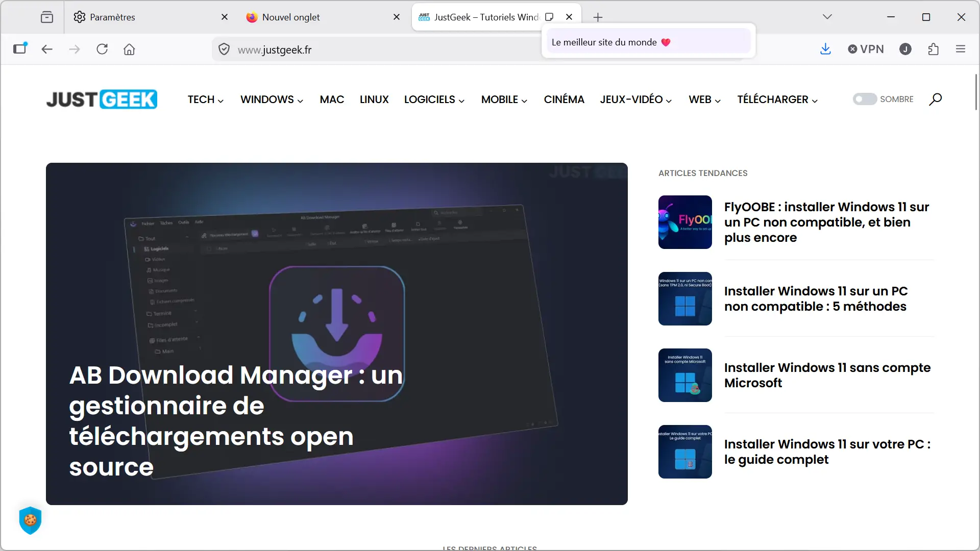Open the sans compte Microsoft article thumbnail

pyautogui.click(x=685, y=375)
